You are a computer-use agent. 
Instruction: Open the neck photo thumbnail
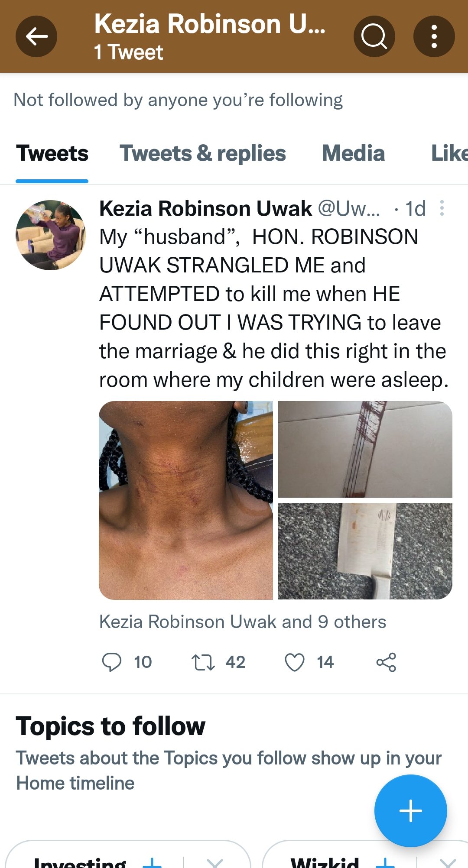[x=186, y=500]
